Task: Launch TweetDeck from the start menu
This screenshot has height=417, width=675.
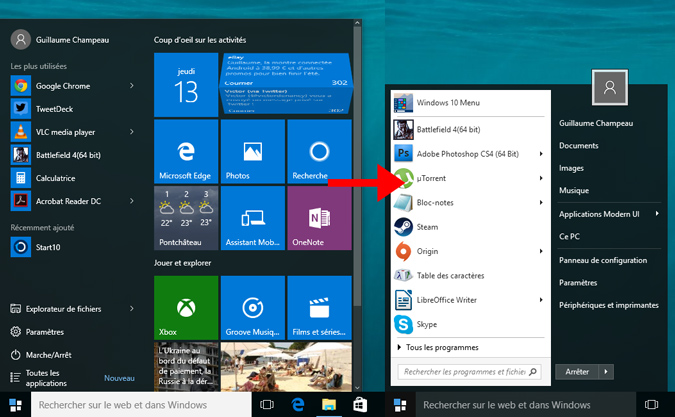Action: (x=53, y=109)
